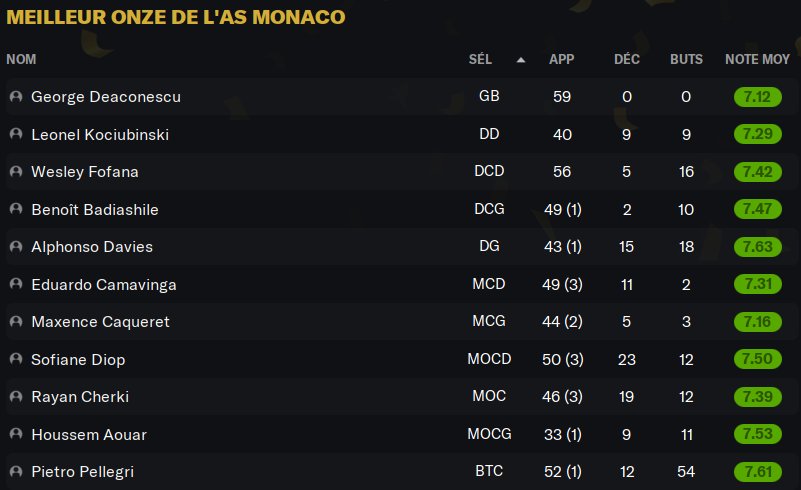Select the person icon beside Wesley Fofana

coord(16,172)
